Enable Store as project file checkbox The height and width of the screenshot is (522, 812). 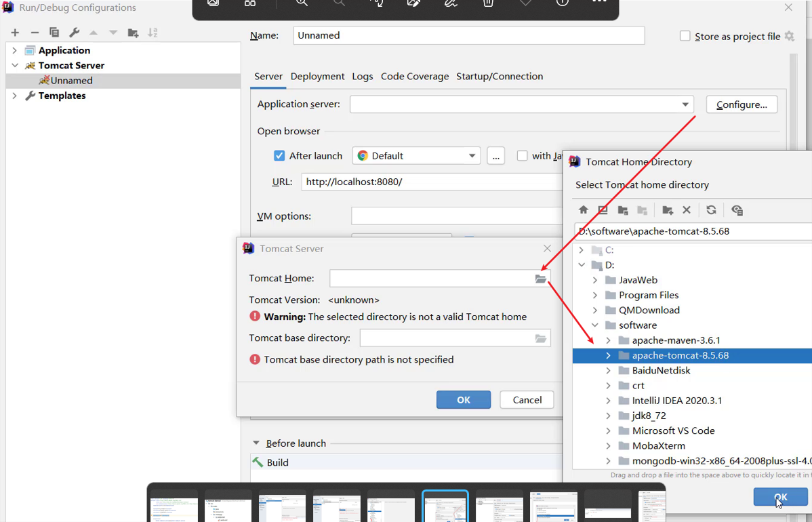685,36
